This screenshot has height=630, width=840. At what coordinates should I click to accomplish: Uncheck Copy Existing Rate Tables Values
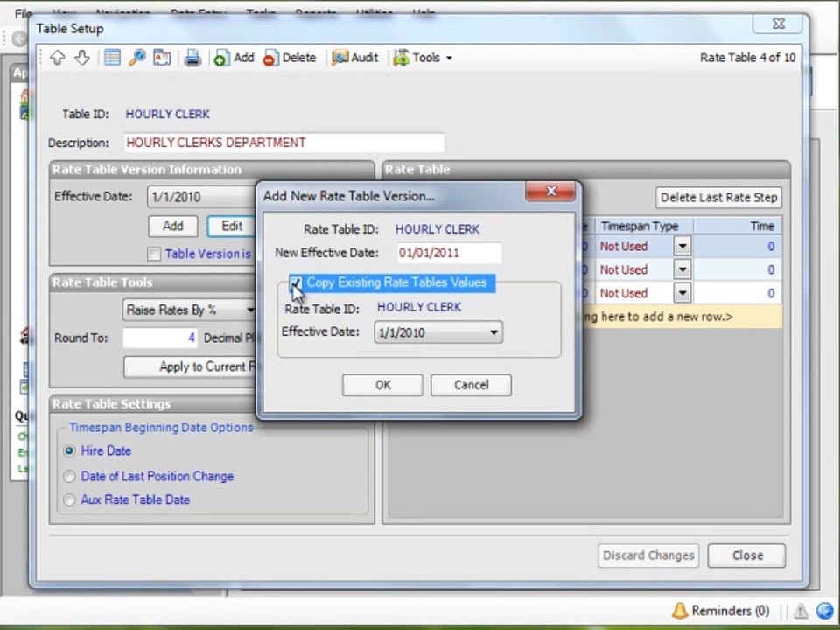(296, 283)
